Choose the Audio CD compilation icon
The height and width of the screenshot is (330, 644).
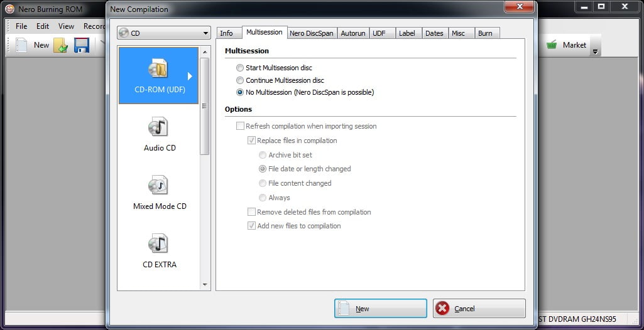(158, 127)
